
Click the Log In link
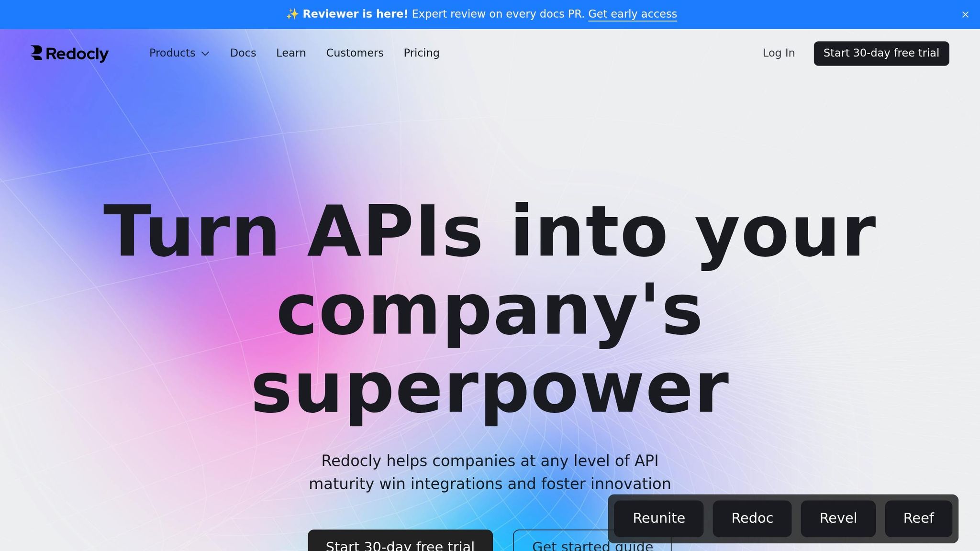tap(779, 53)
